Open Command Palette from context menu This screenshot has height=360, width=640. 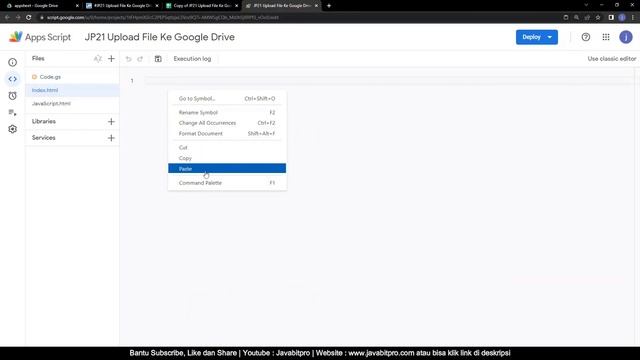(x=227, y=183)
